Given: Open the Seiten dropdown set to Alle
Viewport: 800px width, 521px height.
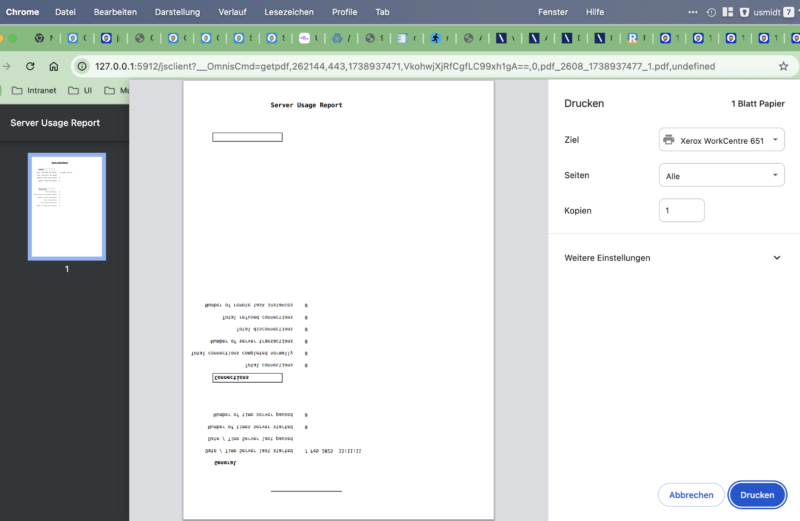Looking at the screenshot, I should (721, 176).
